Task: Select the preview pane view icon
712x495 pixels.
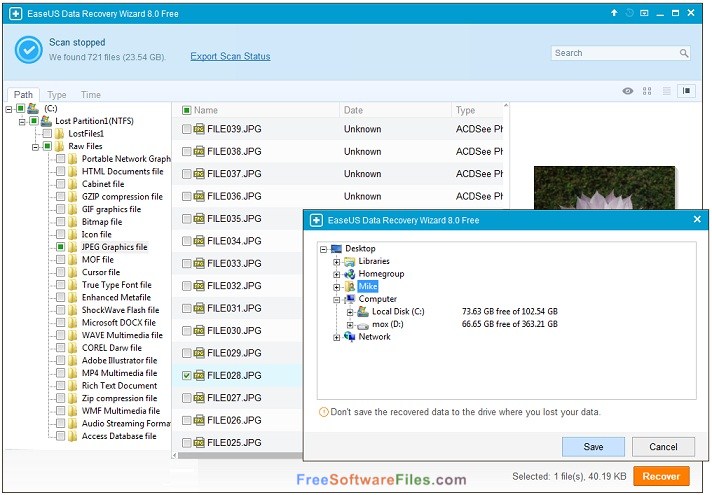Action: click(x=687, y=91)
